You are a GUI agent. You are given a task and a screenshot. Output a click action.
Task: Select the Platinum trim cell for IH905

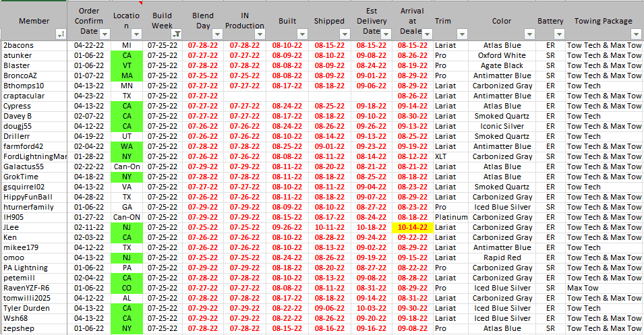(451, 218)
